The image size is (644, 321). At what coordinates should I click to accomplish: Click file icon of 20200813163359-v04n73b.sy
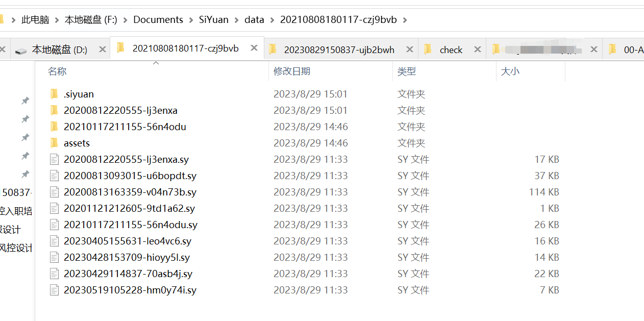(55, 192)
